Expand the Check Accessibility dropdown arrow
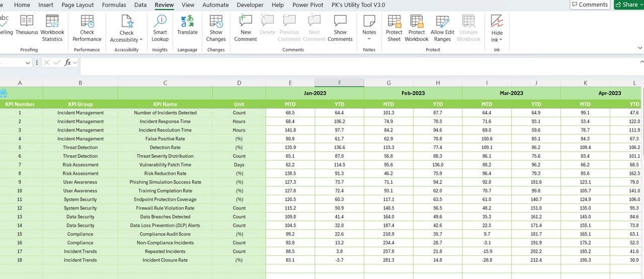 141,40
